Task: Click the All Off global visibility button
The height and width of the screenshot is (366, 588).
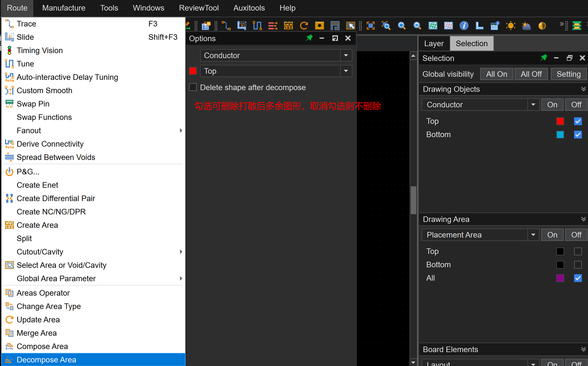Action: [531, 74]
